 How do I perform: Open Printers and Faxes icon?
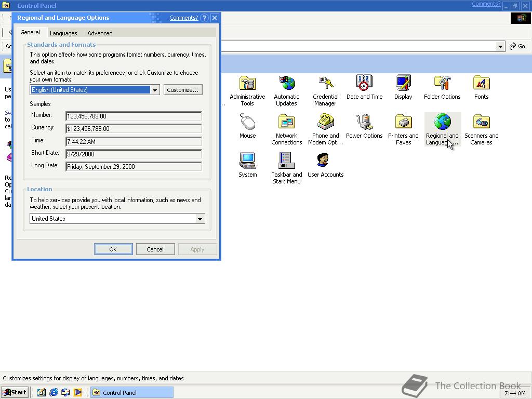(403, 122)
